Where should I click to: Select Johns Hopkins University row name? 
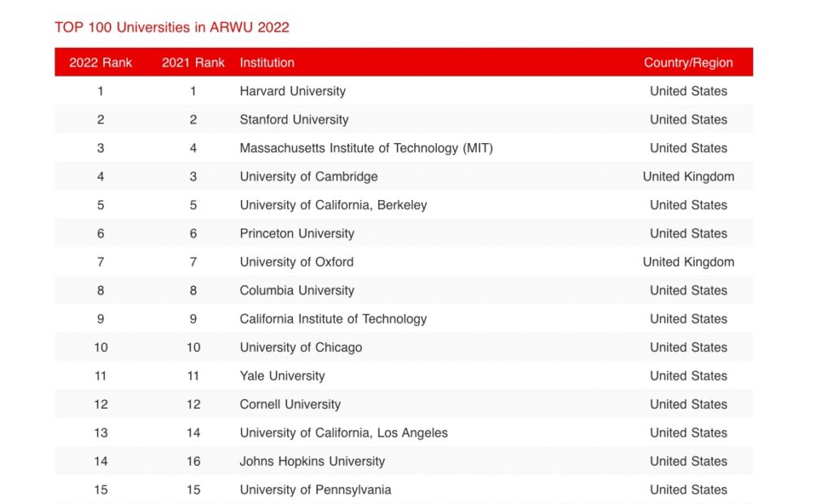(312, 462)
